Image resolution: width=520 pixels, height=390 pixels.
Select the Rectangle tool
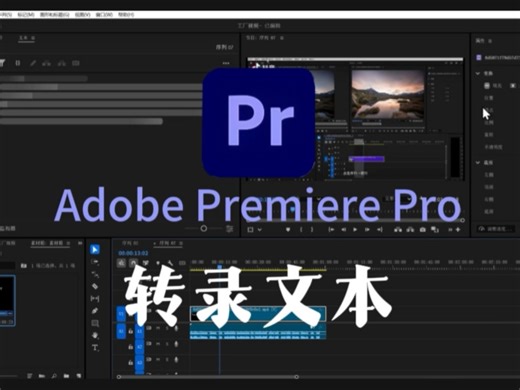pyautogui.click(x=95, y=323)
